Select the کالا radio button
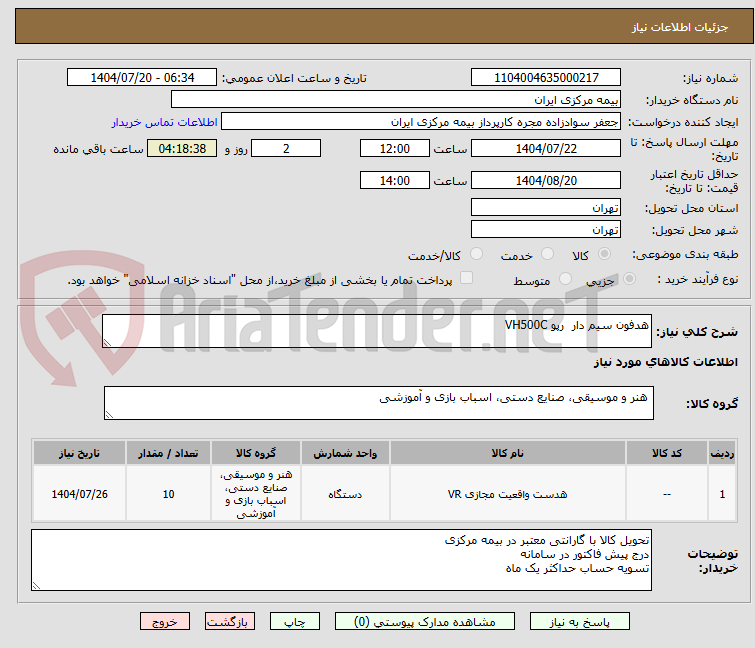 coord(604,254)
